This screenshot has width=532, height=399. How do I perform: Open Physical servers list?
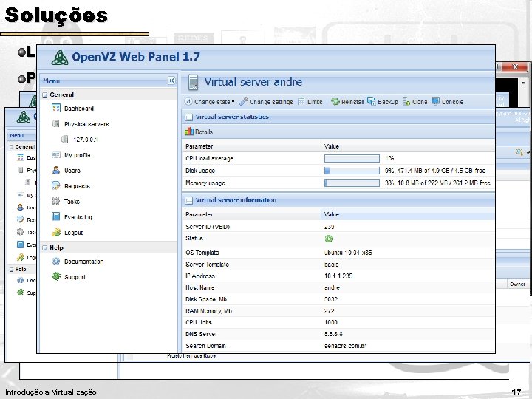(87, 124)
